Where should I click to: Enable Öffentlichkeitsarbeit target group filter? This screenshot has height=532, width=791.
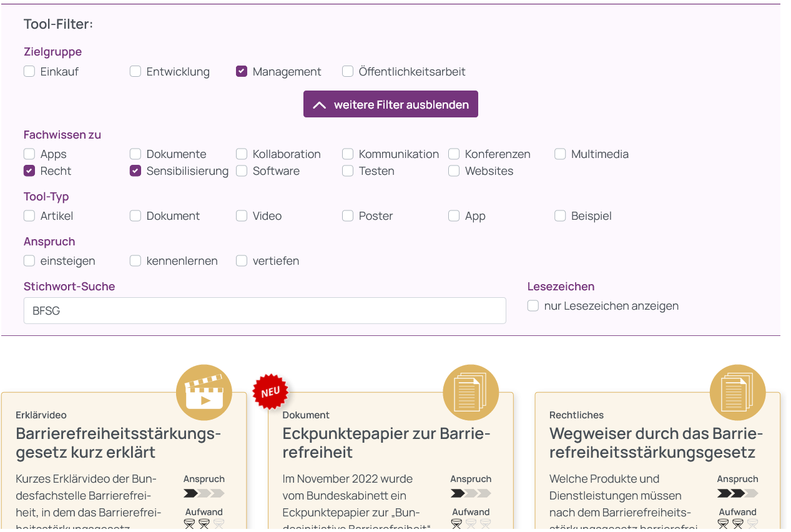(348, 71)
